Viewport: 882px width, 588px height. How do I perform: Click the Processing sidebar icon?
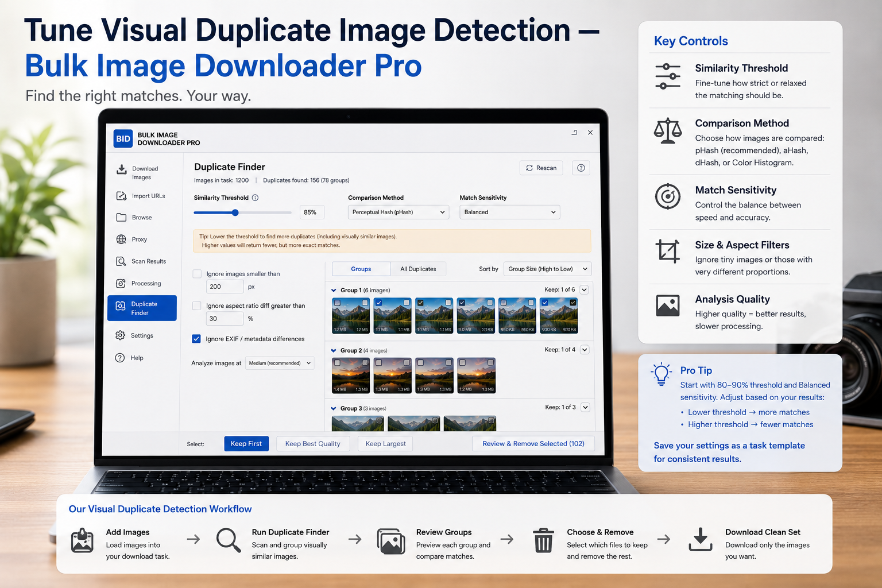pos(121,283)
